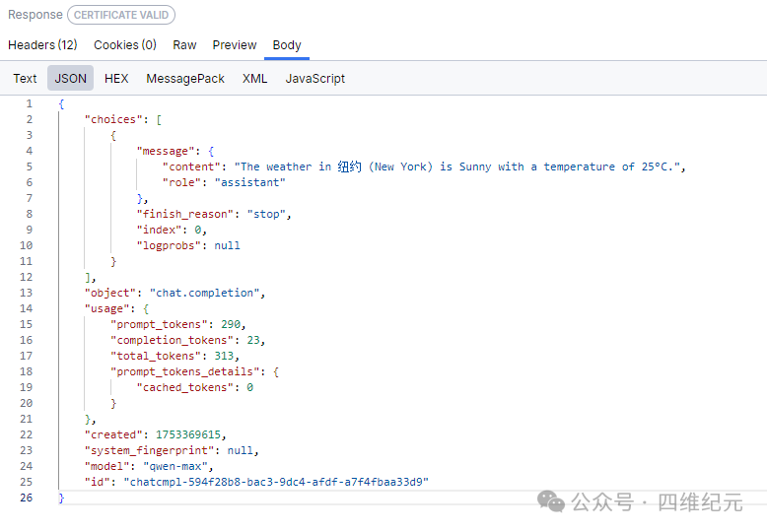Open the Raw response tab
The image size is (767, 532).
[x=184, y=45]
